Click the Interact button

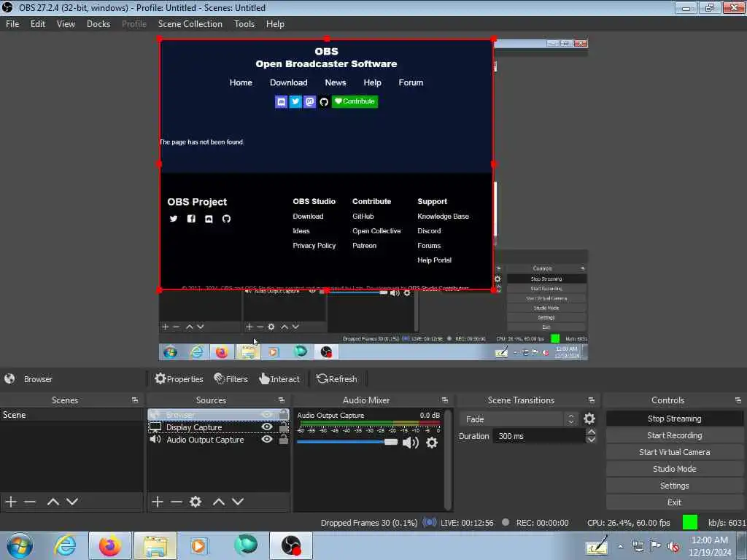279,379
